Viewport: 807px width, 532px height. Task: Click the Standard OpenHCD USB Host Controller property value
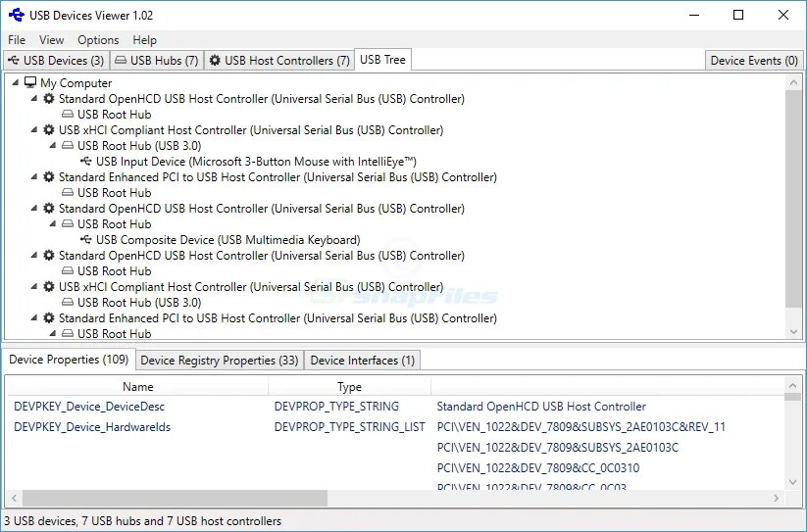541,407
